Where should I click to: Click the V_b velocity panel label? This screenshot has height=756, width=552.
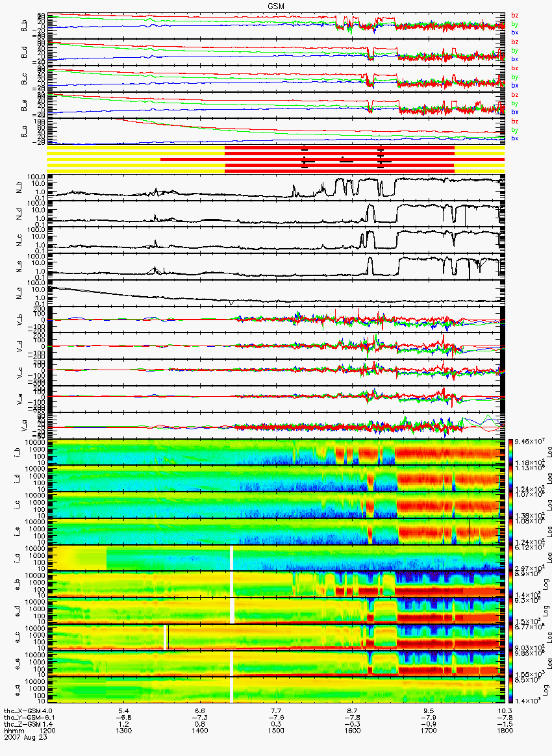19,320
